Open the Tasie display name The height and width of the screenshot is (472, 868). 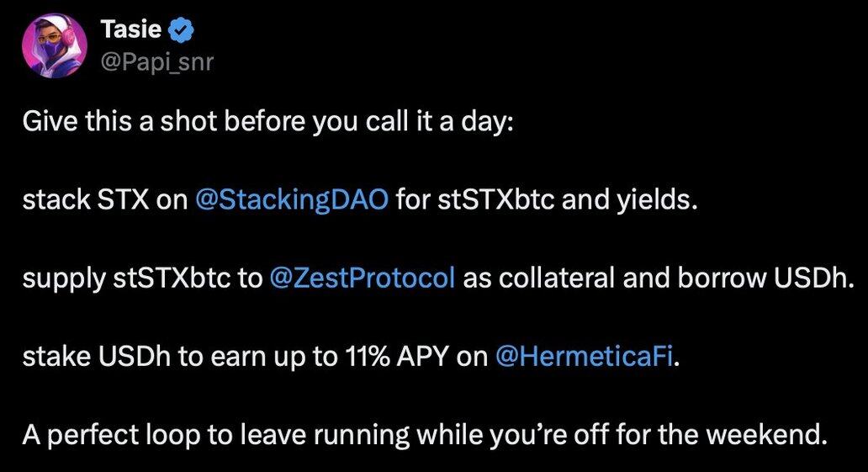coord(131,29)
